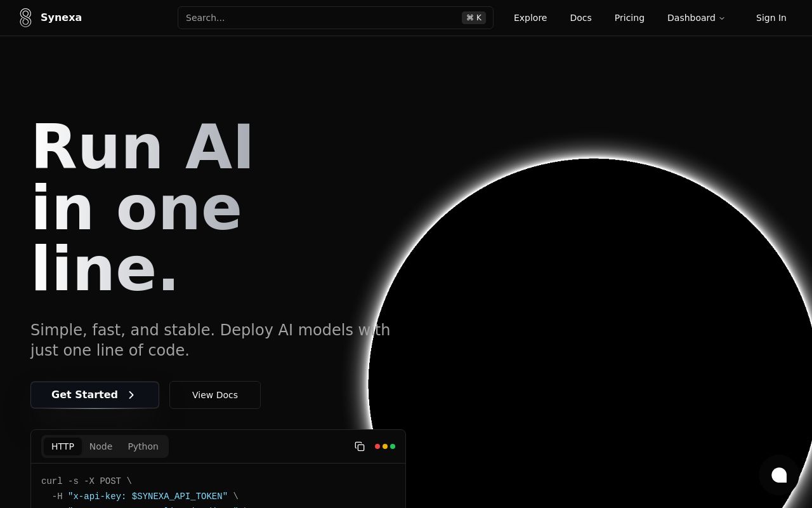Click the arrow inside Get Started
The height and width of the screenshot is (508, 812).
point(131,395)
